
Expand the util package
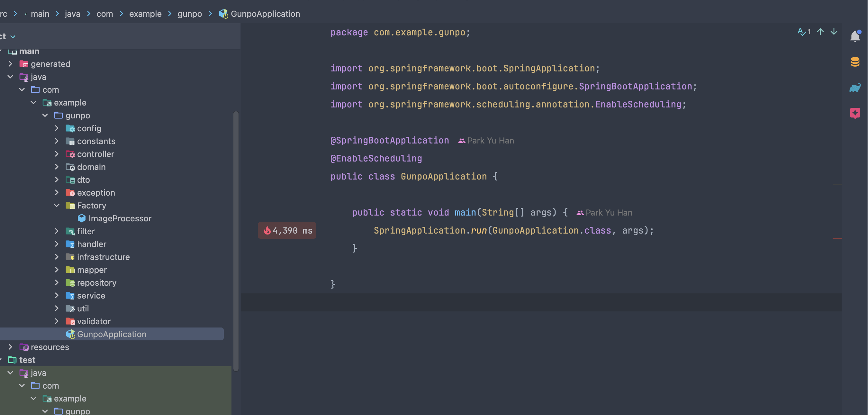(x=57, y=308)
